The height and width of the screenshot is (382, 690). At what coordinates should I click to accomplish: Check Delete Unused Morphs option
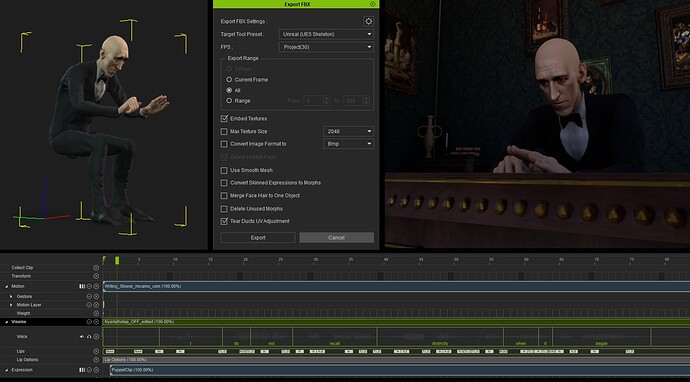point(224,209)
